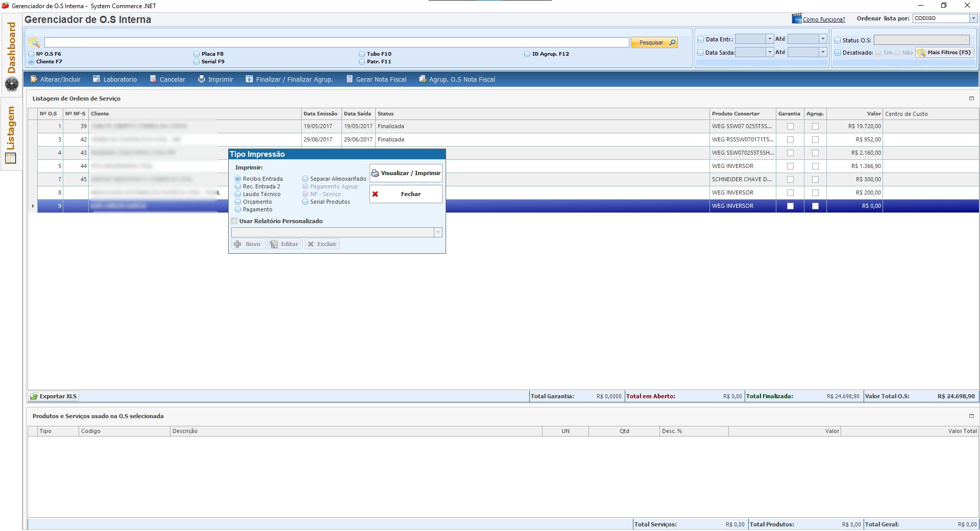Open Laboratorio from the toolbar
The image size is (980, 531).
click(x=96, y=79)
